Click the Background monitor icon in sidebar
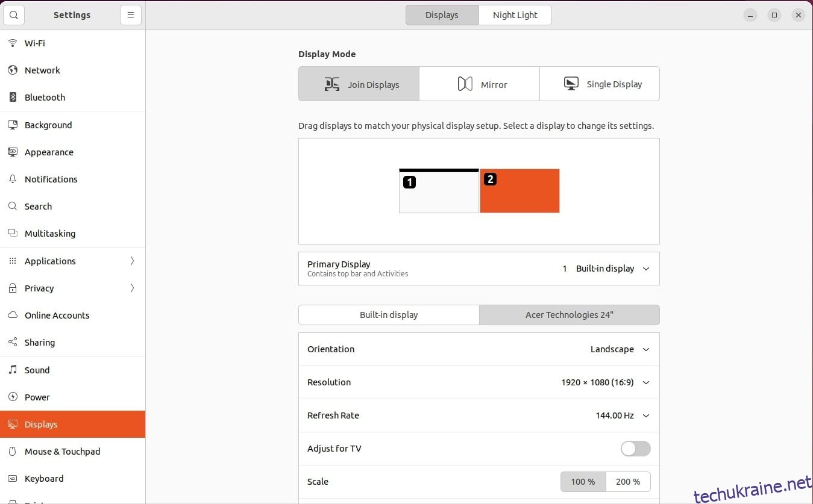Screen dimensions: 813x504 (x=13, y=125)
